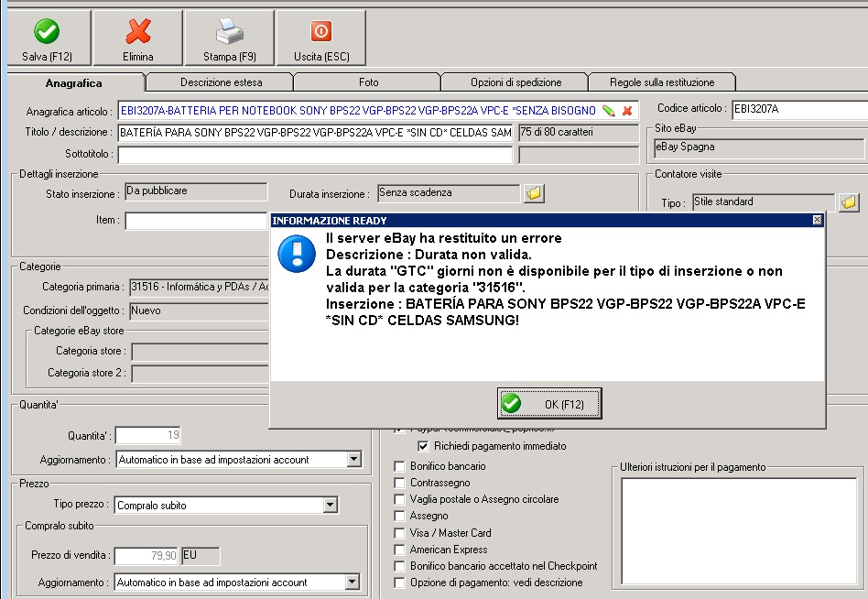Check Vaglia postale o Assegno circolare
Viewport: 868px width, 599px height.
(x=399, y=499)
